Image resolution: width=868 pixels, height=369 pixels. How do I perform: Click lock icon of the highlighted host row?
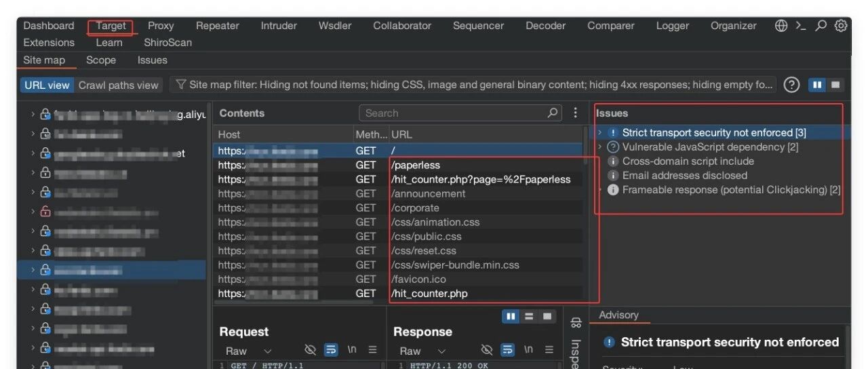click(45, 270)
